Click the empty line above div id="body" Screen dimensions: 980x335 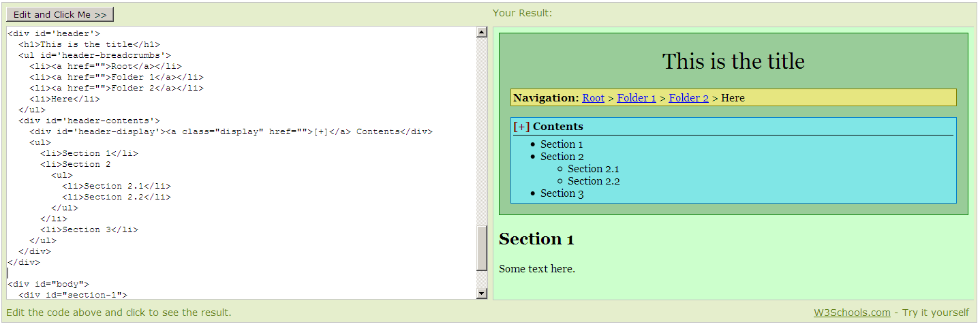pyautogui.click(x=136, y=273)
